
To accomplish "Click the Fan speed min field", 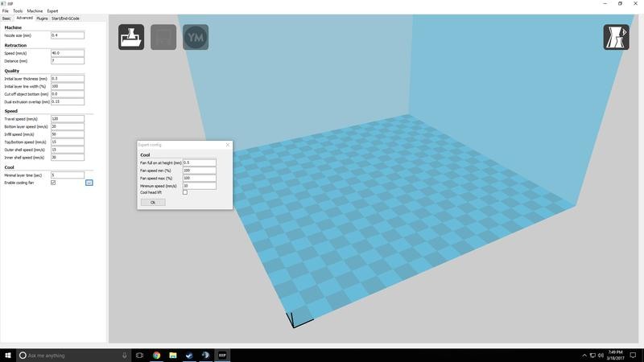I will (200, 171).
